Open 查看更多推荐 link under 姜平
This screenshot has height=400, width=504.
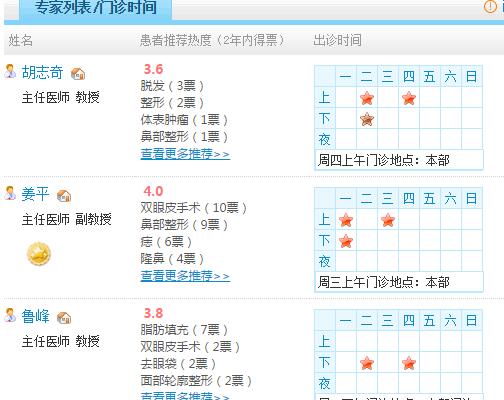pyautogui.click(x=185, y=276)
